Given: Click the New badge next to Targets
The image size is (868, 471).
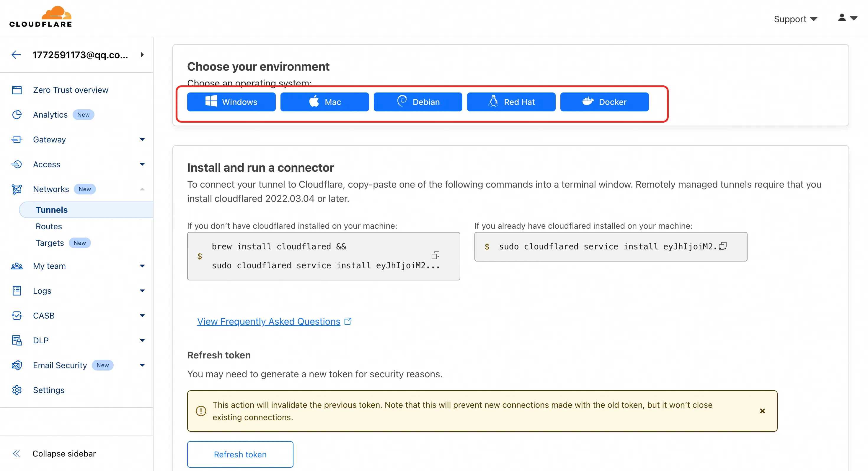Looking at the screenshot, I should coord(80,243).
